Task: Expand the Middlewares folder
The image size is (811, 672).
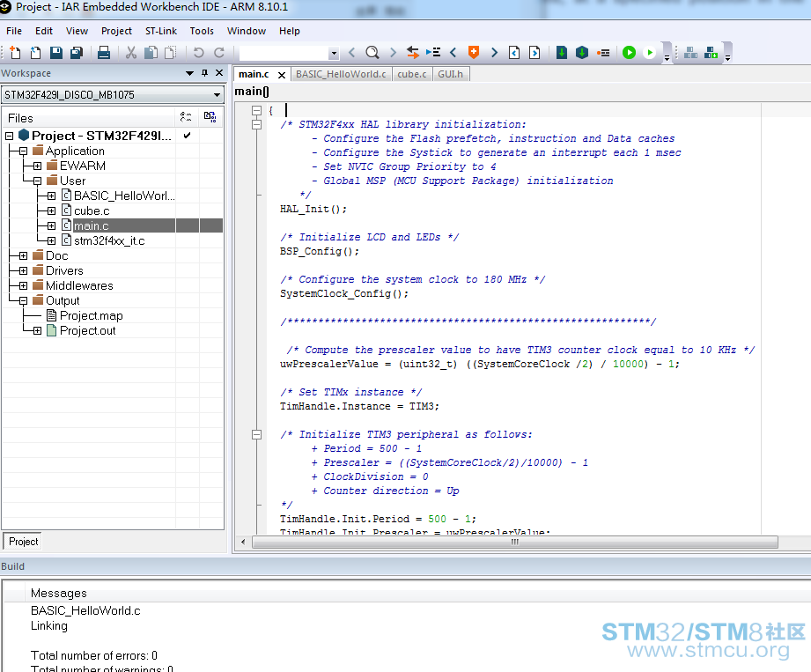Action: [x=23, y=286]
